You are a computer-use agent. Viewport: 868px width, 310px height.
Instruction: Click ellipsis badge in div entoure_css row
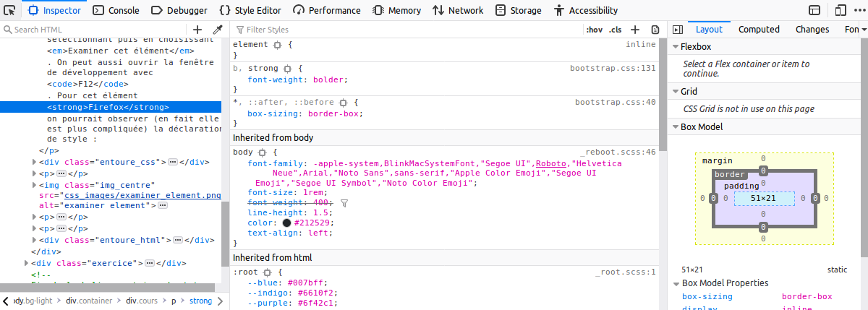[x=173, y=162]
